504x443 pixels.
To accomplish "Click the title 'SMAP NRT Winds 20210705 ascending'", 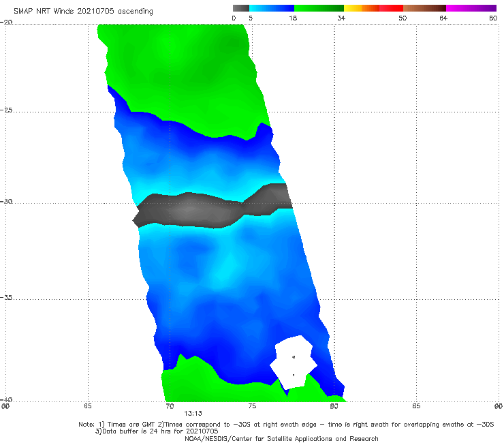I will 83,12.
